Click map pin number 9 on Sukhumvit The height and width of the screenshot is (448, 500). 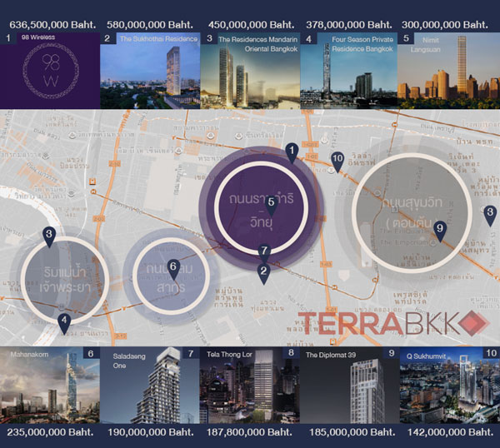[440, 231]
